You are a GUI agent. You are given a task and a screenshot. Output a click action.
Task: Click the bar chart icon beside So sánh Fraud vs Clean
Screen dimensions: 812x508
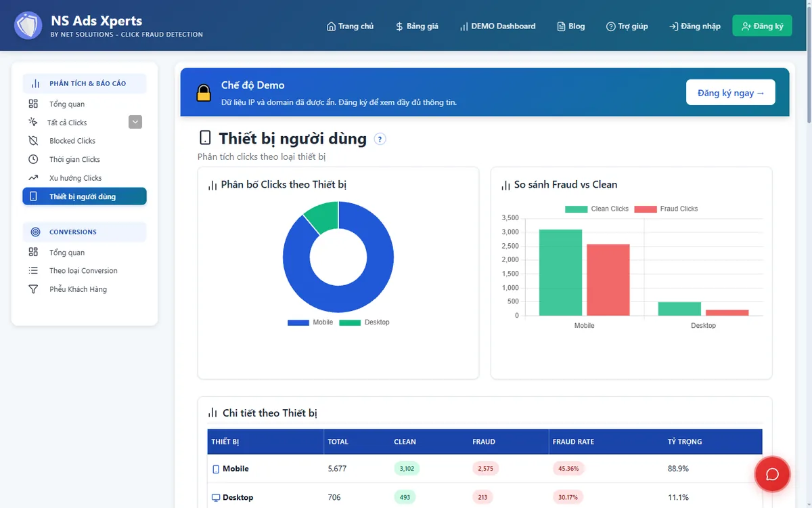click(x=505, y=185)
